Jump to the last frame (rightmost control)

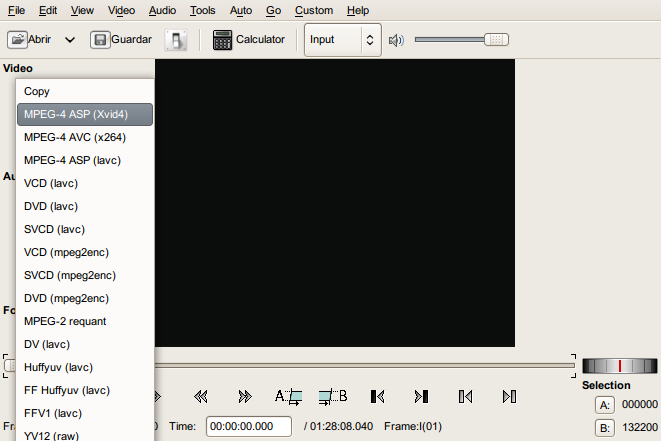click(509, 396)
